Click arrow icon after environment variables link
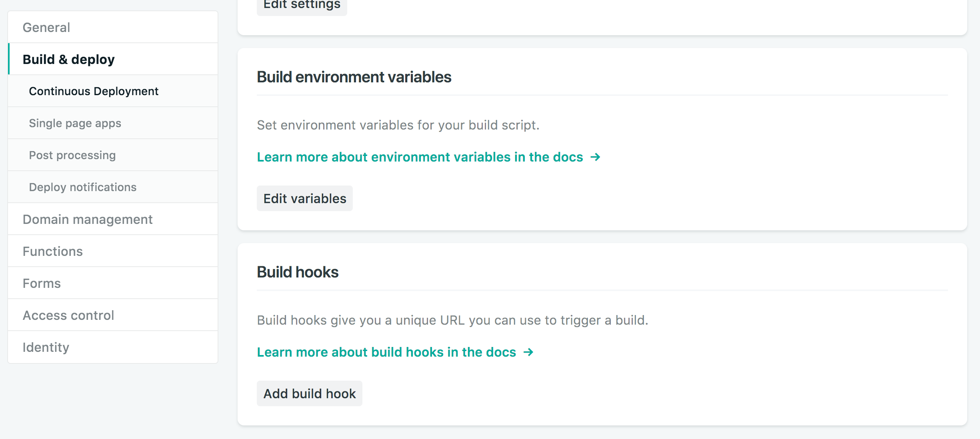Viewport: 980px width, 439px height. coord(596,157)
